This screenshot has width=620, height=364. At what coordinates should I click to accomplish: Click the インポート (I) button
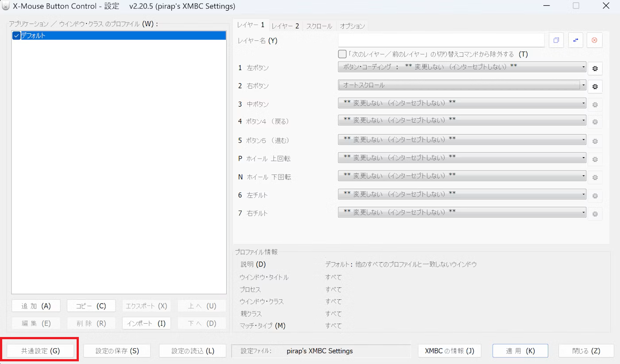click(x=146, y=323)
